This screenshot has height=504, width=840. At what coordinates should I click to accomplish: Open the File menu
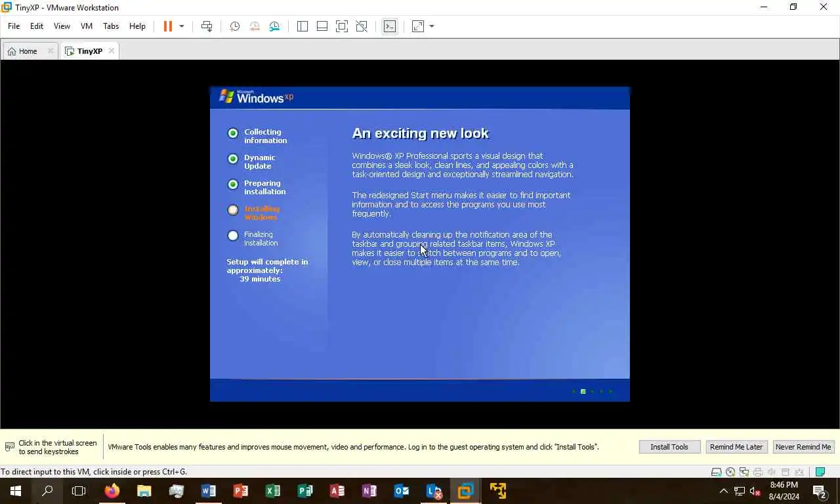(x=14, y=26)
